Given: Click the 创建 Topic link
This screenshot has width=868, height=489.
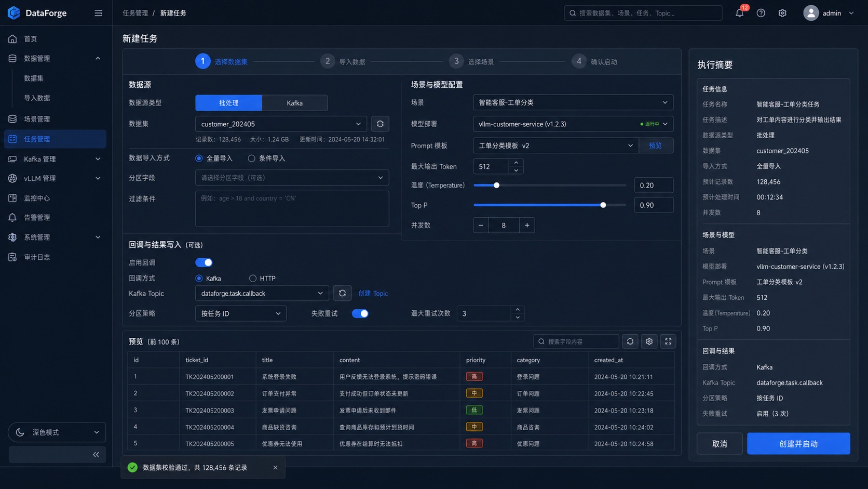Looking at the screenshot, I should point(373,294).
